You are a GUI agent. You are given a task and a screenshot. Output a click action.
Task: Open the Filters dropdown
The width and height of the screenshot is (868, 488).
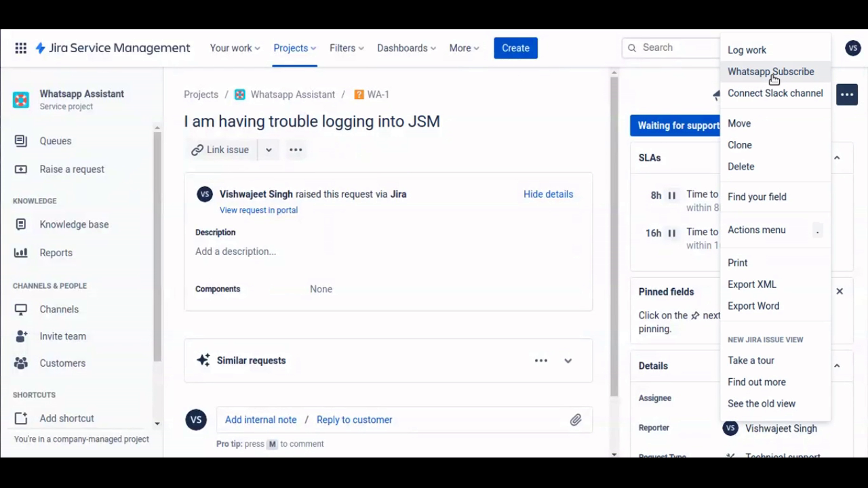click(347, 48)
